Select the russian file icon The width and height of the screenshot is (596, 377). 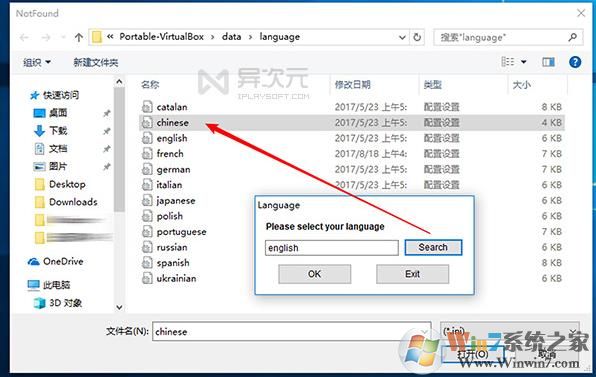coord(147,247)
